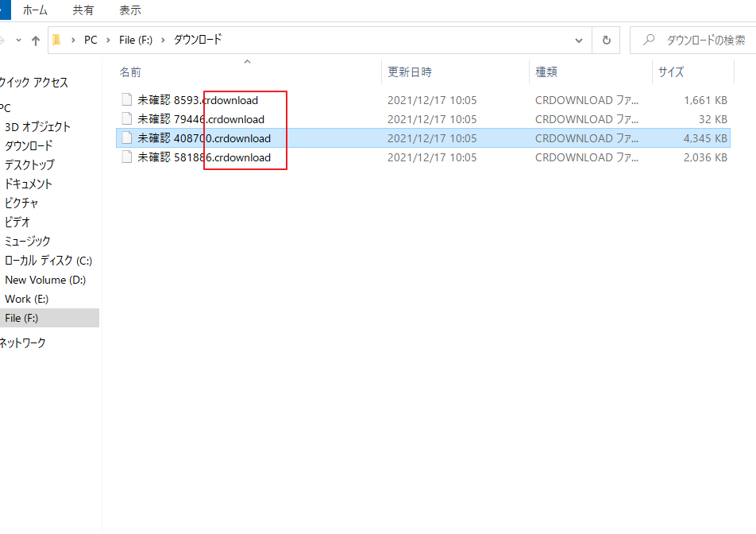The image size is (756, 534).
Task: Click file icon of 未確認 8593.crdownload
Action: (126, 100)
